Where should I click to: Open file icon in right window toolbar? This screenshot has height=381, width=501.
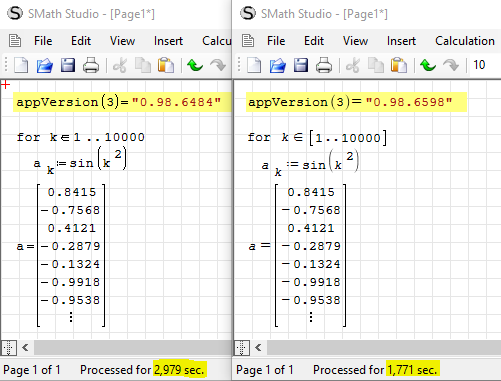coord(278,65)
